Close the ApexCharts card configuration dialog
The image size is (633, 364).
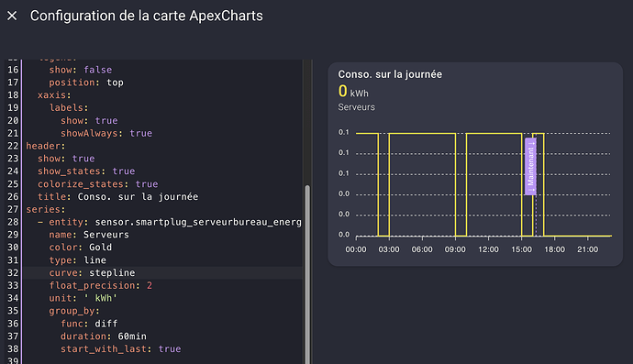pyautogui.click(x=12, y=16)
